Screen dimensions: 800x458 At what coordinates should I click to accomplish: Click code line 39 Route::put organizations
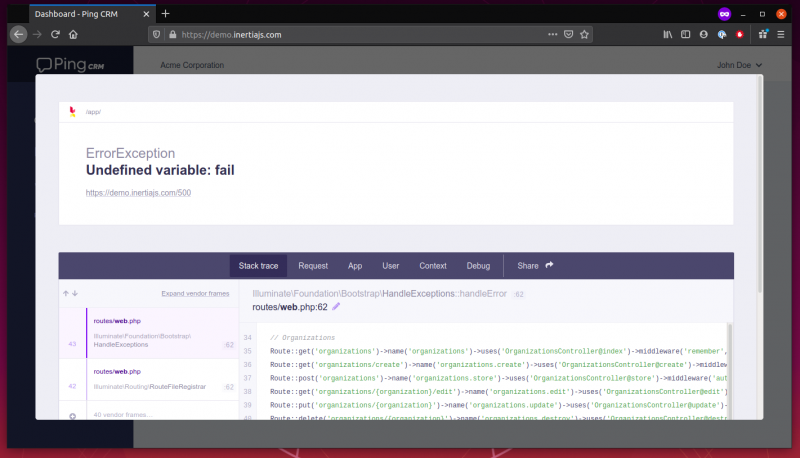point(497,405)
